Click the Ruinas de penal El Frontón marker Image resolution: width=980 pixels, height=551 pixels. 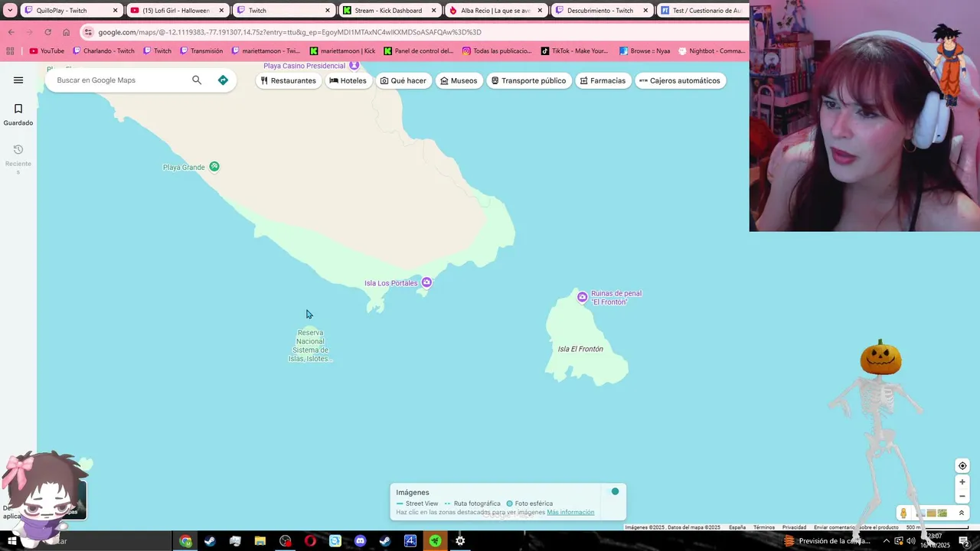pyautogui.click(x=583, y=297)
